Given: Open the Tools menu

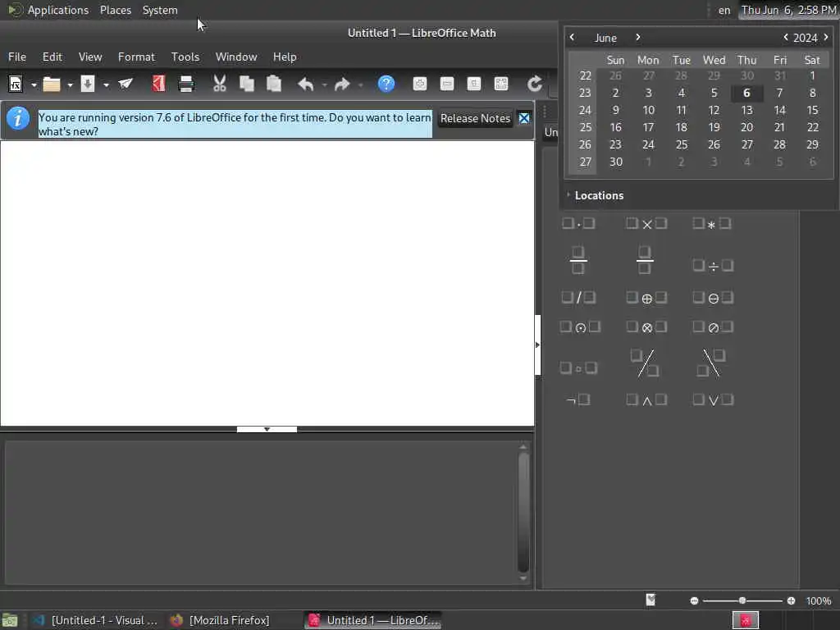Looking at the screenshot, I should (x=185, y=57).
